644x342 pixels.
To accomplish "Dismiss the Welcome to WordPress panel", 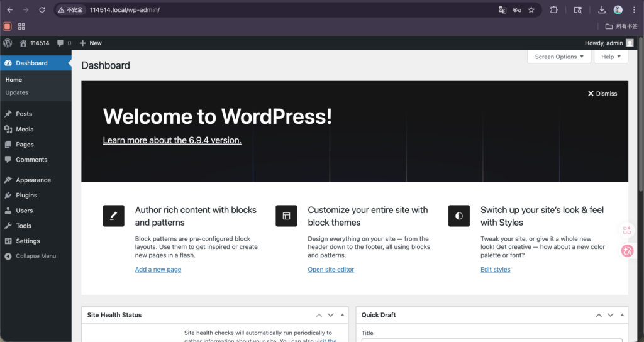I will (x=602, y=94).
